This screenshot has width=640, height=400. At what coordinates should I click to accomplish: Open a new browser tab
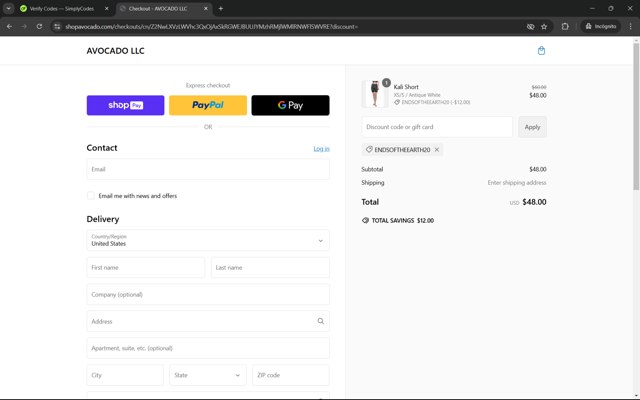pos(221,8)
